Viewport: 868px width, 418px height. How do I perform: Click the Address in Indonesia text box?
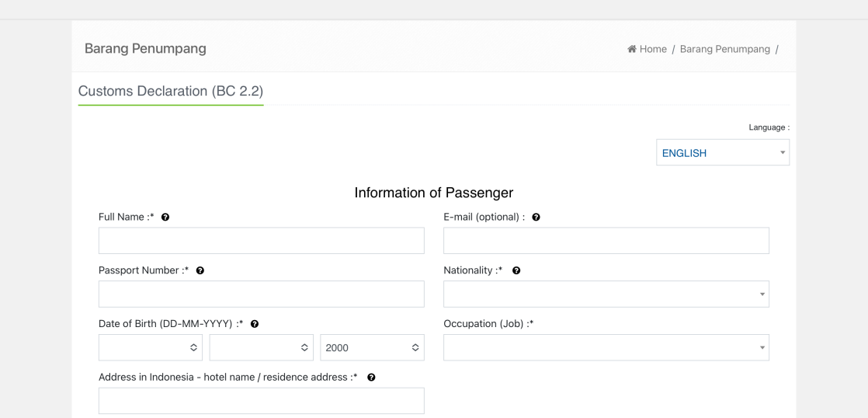click(x=261, y=401)
